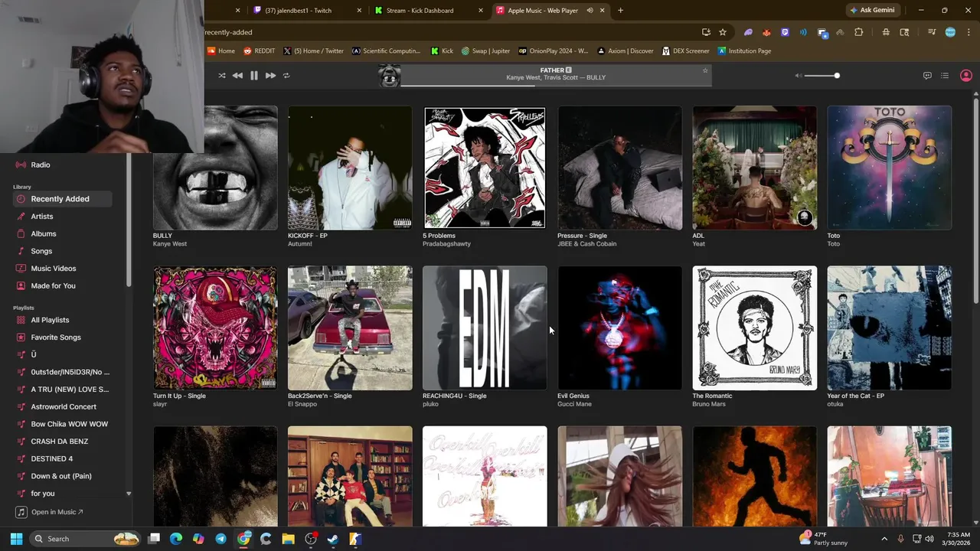This screenshot has width=980, height=551.
Task: Click the now playing BULLY artwork thumbnail
Action: (x=390, y=76)
